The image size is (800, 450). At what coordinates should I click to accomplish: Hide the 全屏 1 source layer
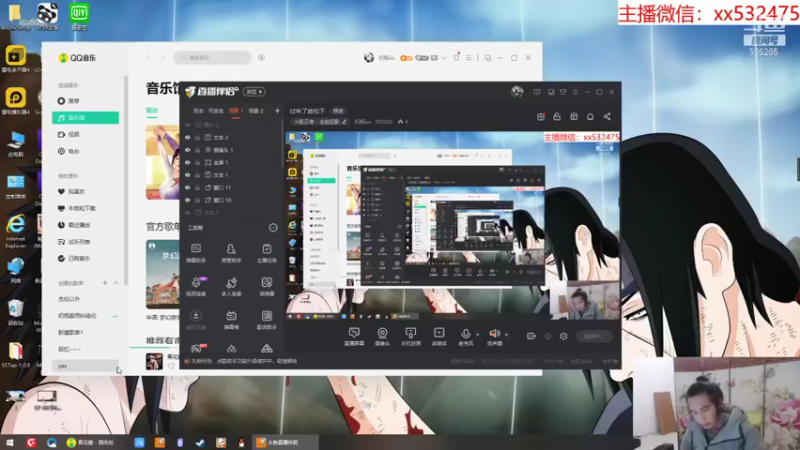188,162
